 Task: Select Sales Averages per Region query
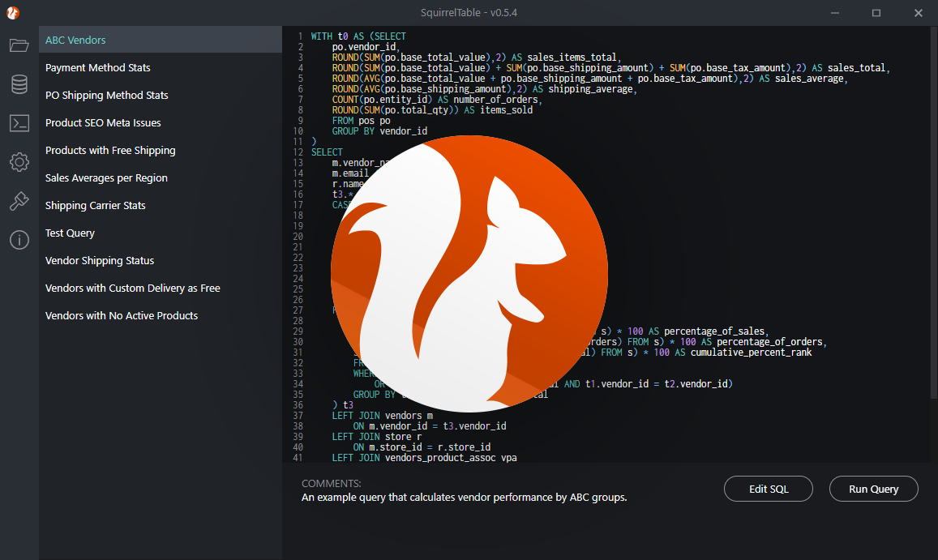pyautogui.click(x=161, y=177)
